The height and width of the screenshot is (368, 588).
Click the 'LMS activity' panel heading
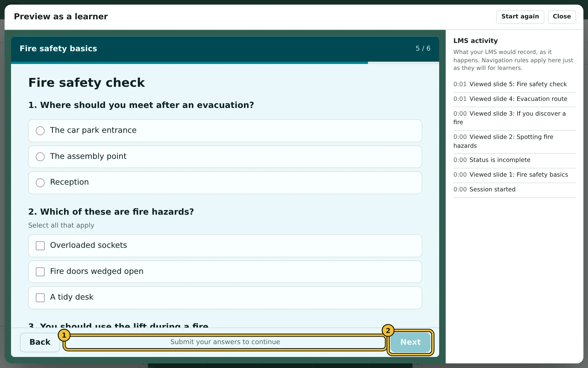(476, 41)
